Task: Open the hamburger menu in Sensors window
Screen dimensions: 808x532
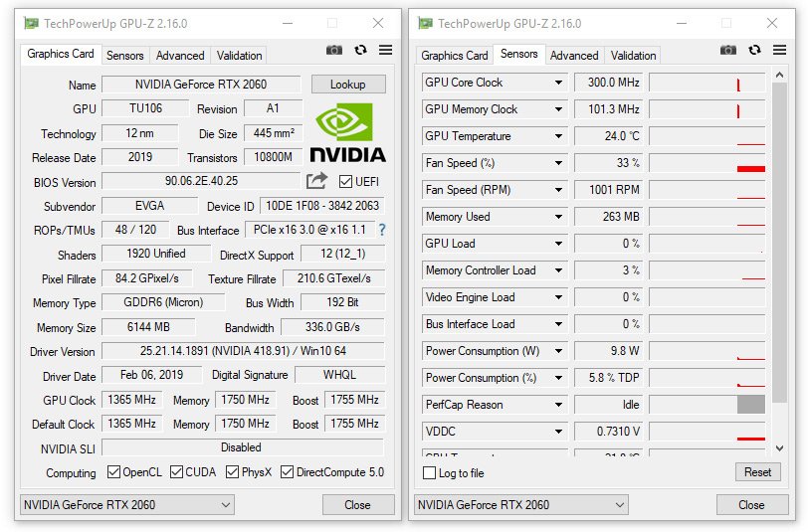Action: pyautogui.click(x=780, y=50)
